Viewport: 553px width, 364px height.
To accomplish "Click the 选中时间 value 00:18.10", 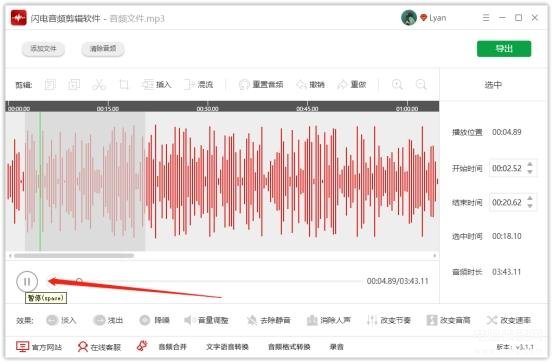I will pos(507,236).
